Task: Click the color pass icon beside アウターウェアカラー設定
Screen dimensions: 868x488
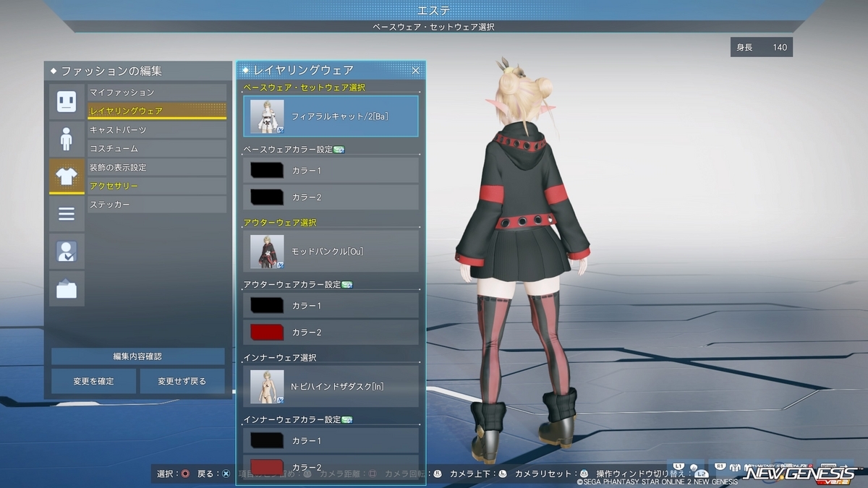Action: [x=346, y=285]
